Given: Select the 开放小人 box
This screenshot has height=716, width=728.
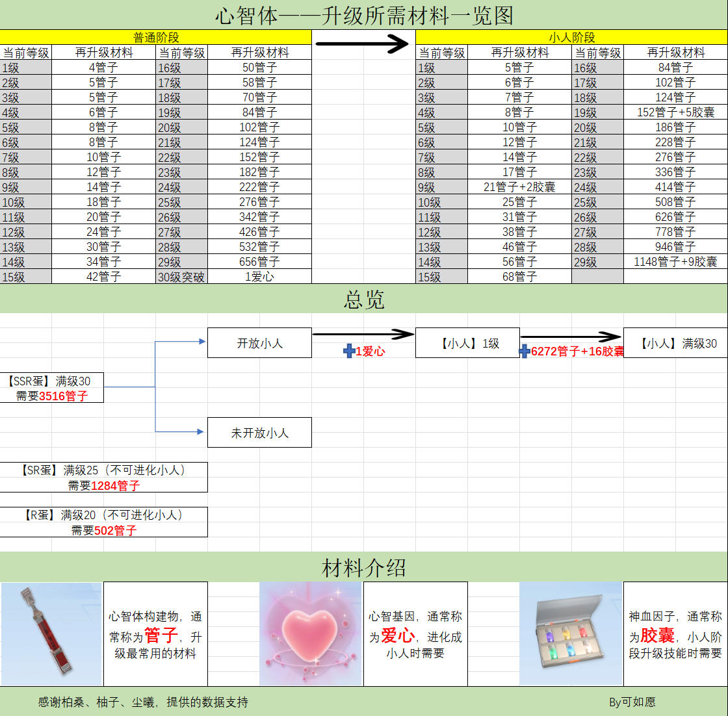Looking at the screenshot, I should [x=259, y=343].
